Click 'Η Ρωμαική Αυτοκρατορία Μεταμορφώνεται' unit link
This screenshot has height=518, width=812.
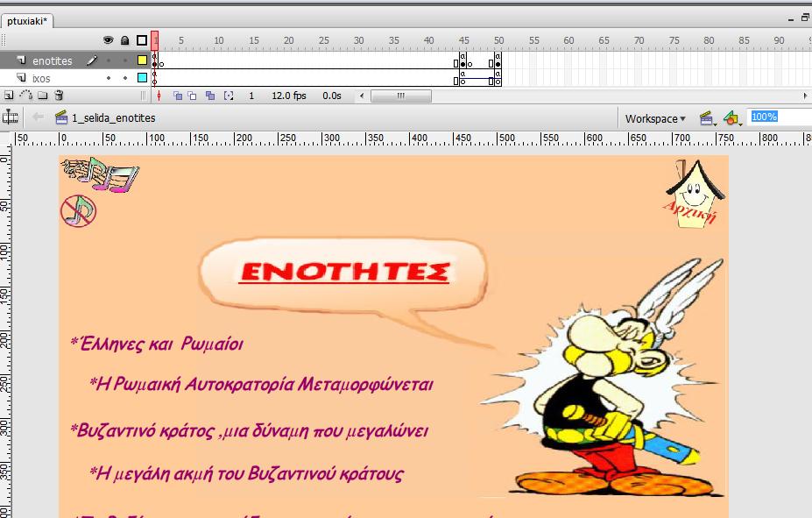point(261,385)
